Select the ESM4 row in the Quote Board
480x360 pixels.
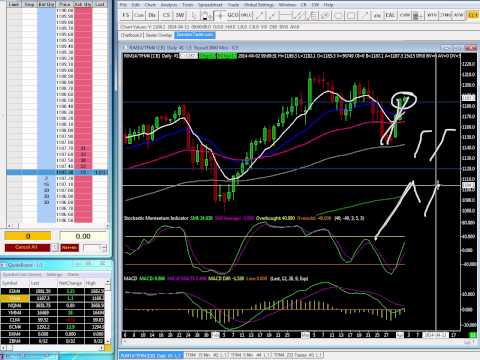(x=53, y=291)
